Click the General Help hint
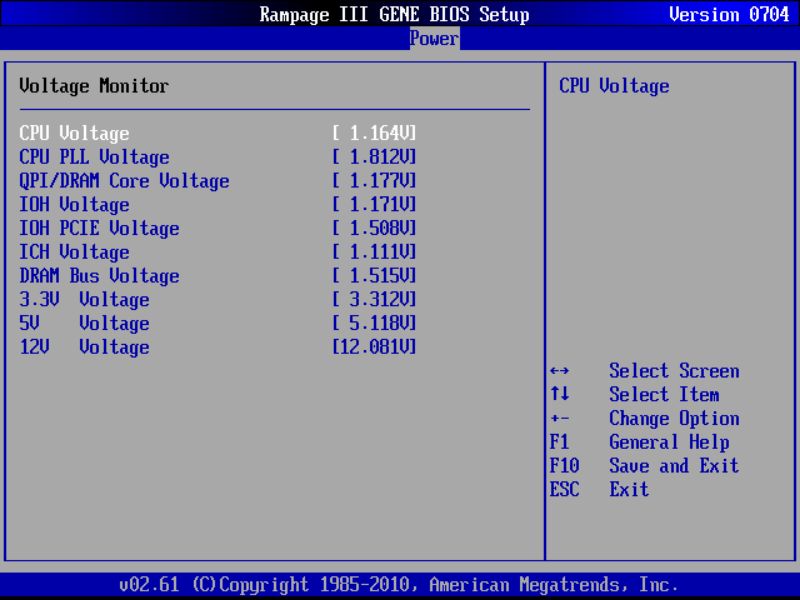Viewport: 800px width, 600px height. pyautogui.click(x=669, y=442)
